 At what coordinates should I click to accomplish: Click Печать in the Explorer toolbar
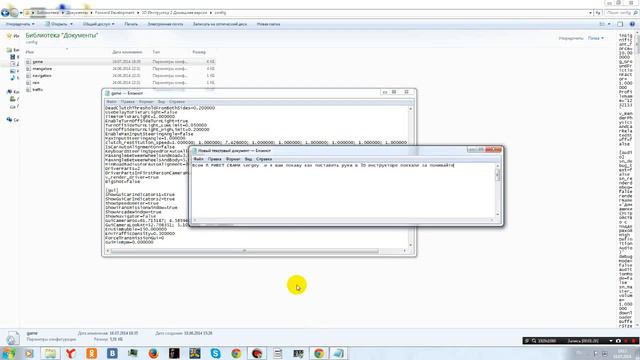pyautogui.click(x=131, y=24)
